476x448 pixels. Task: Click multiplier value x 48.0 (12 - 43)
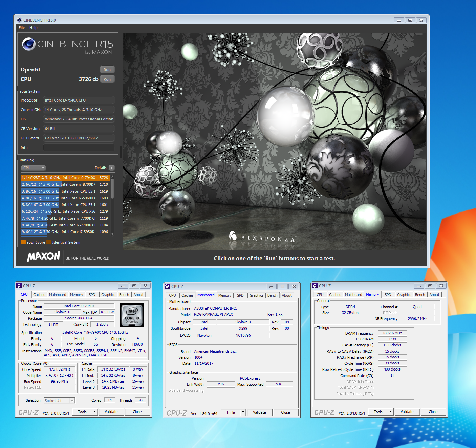pyautogui.click(x=60, y=375)
